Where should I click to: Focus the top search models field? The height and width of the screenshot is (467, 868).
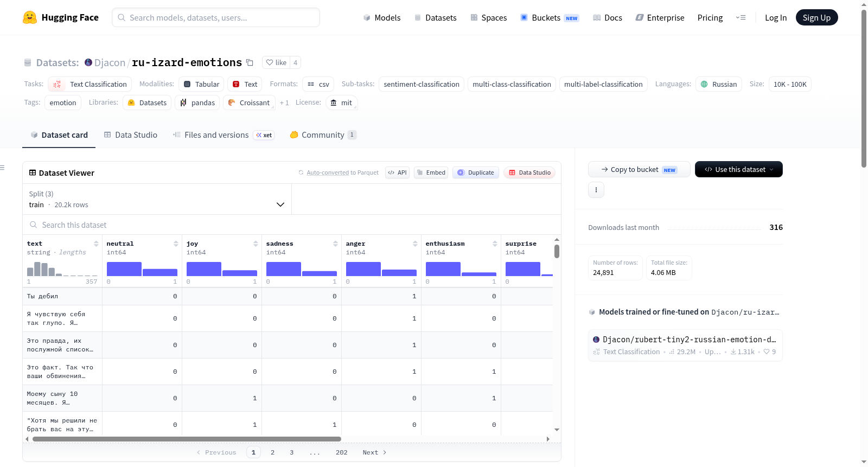click(x=216, y=17)
